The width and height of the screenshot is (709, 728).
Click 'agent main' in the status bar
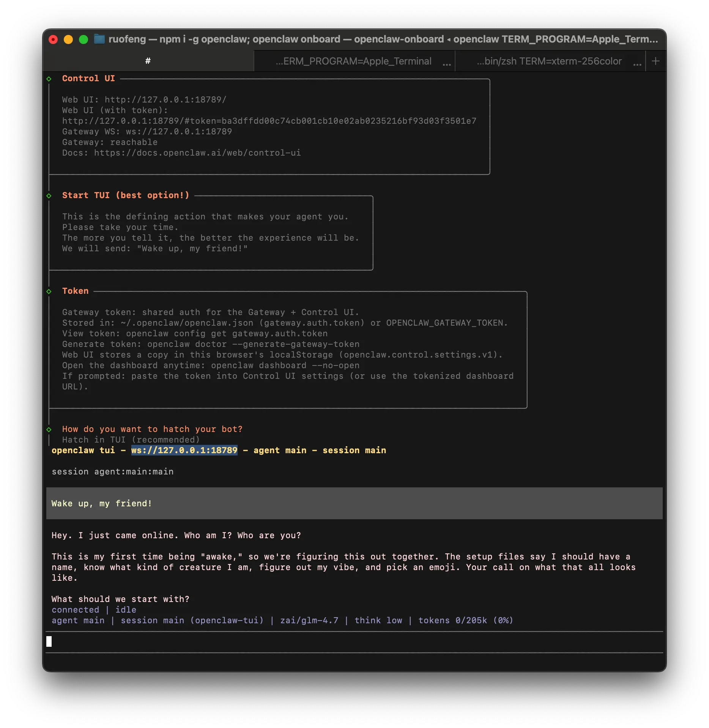(78, 621)
